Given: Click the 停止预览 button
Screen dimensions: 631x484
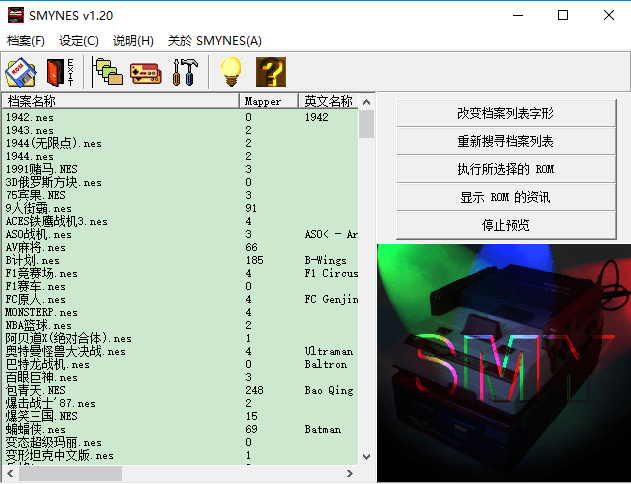Looking at the screenshot, I should coord(506,225).
